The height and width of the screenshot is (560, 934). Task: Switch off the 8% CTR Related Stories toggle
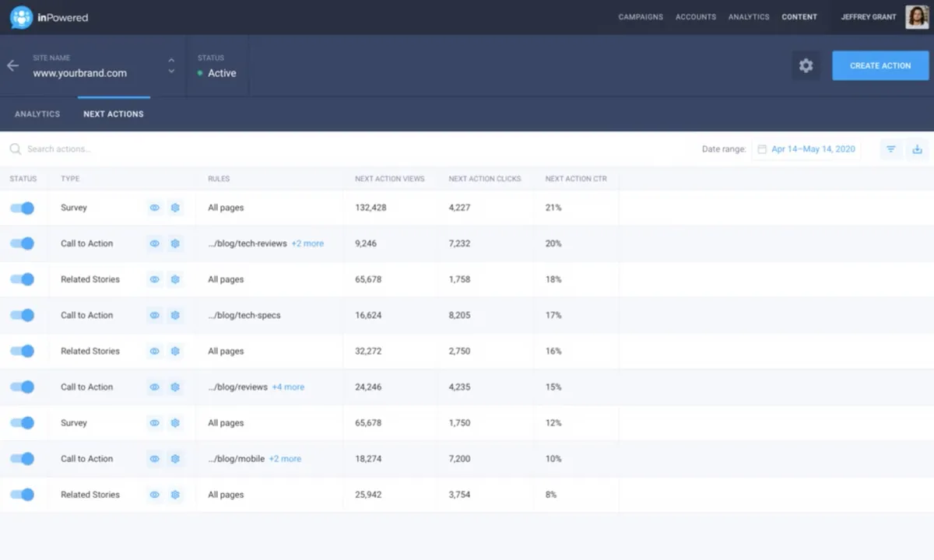coord(23,495)
